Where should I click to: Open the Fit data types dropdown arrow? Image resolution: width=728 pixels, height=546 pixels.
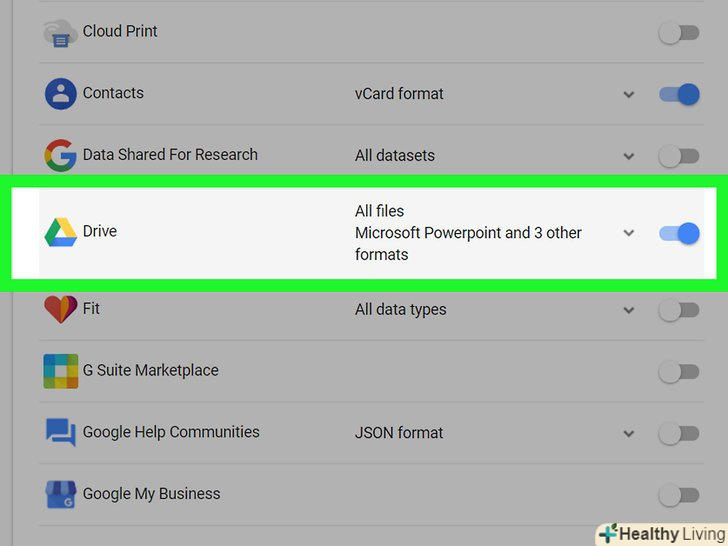tap(629, 310)
